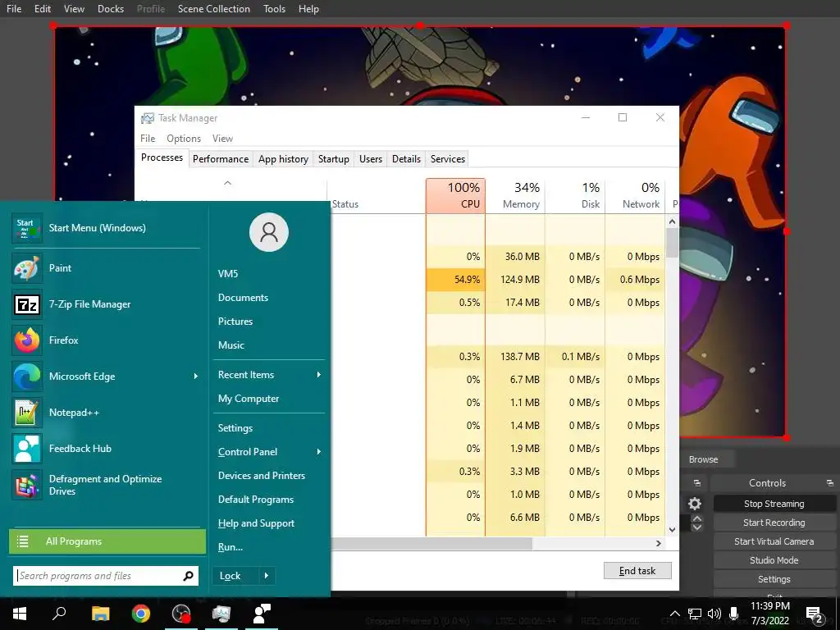Viewport: 840px width, 630px height.
Task: Open the OBS Tools menu
Action: 274,8
